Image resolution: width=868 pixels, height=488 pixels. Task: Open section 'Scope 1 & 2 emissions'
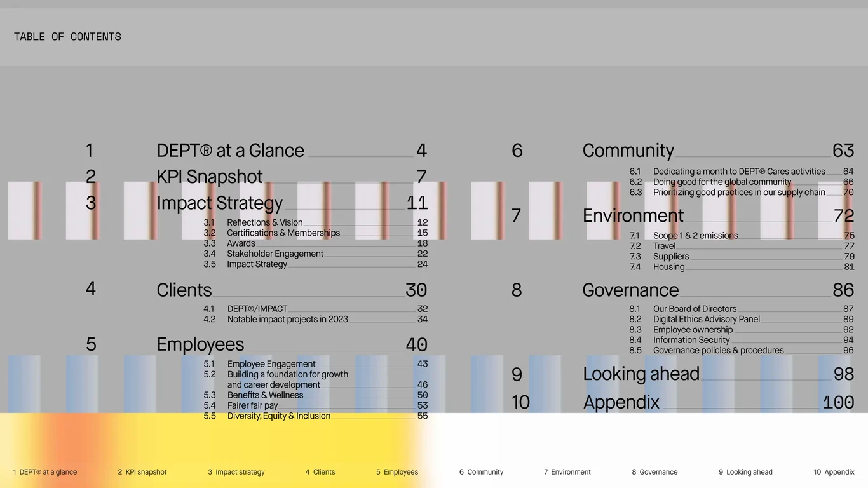(696, 236)
